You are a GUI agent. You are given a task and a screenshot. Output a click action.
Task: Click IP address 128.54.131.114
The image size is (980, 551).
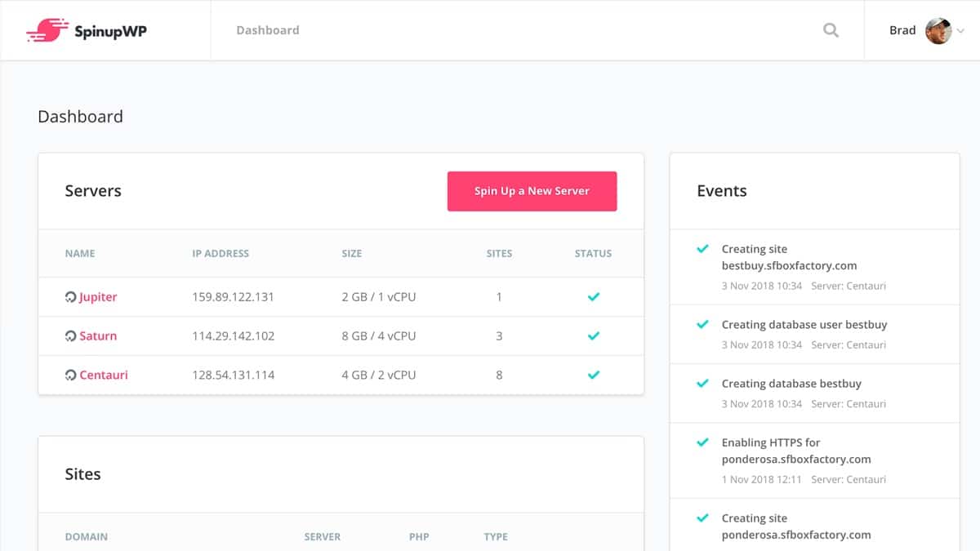(233, 375)
